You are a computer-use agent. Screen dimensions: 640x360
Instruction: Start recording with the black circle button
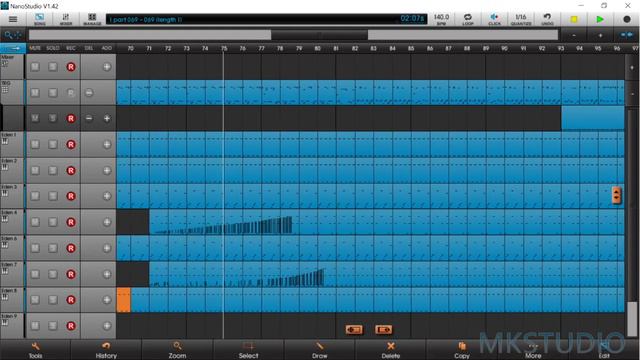coord(627,19)
